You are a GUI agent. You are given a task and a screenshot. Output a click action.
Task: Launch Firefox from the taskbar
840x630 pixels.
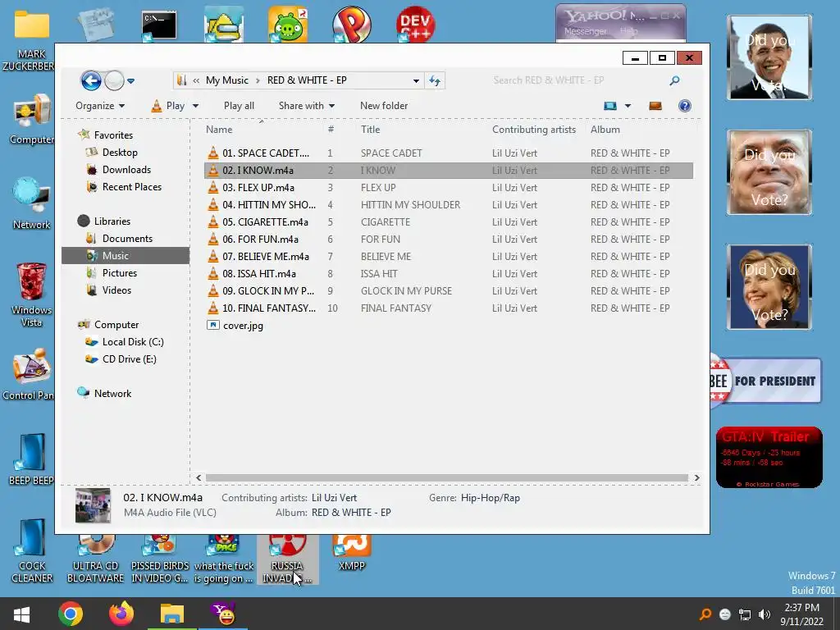coord(121,614)
